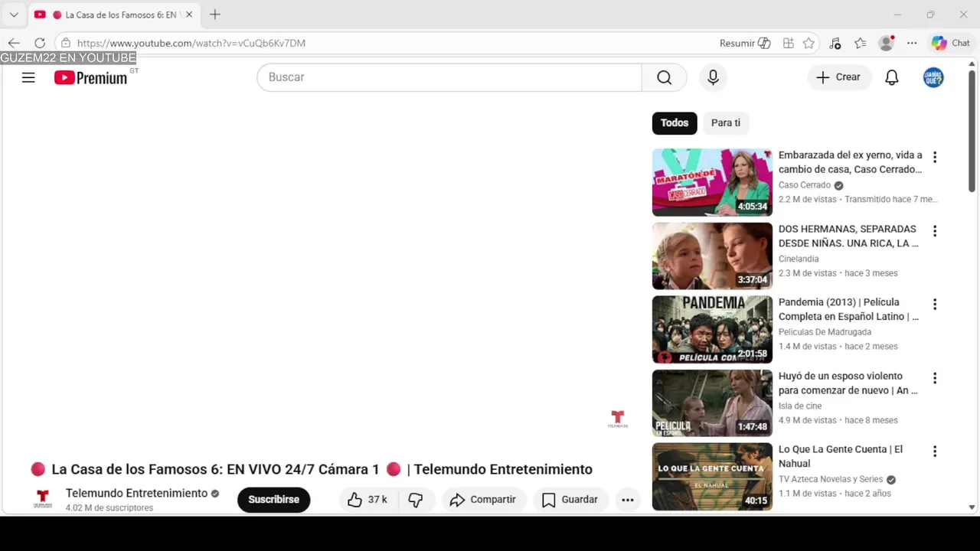This screenshot has height=551, width=980.
Task: Open options for Huyó de un esposo video
Action: tap(935, 377)
